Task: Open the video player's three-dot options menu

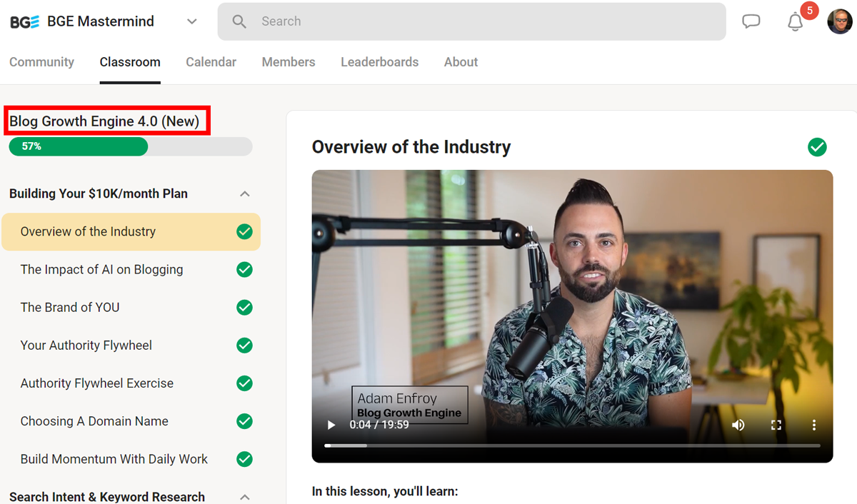Action: (813, 425)
